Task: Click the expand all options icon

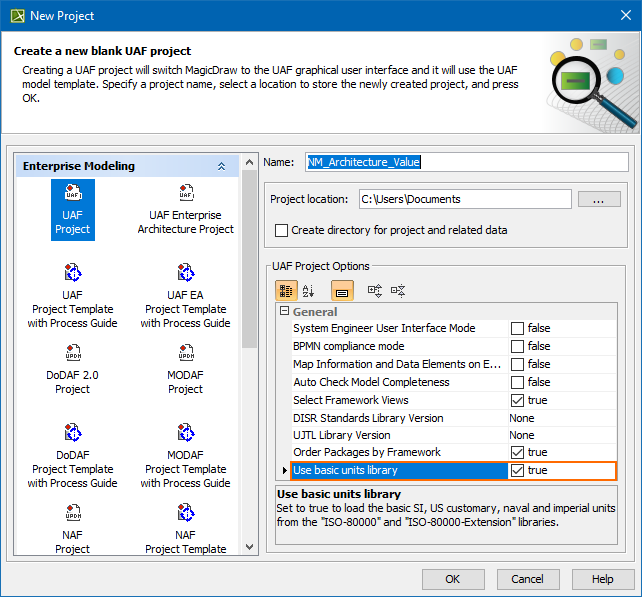Action: pyautogui.click(x=375, y=290)
